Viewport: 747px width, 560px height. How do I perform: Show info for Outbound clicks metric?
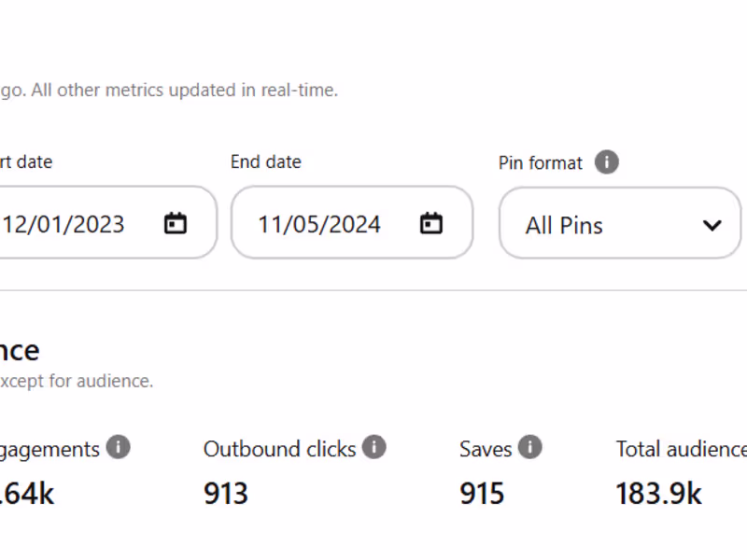click(x=373, y=448)
